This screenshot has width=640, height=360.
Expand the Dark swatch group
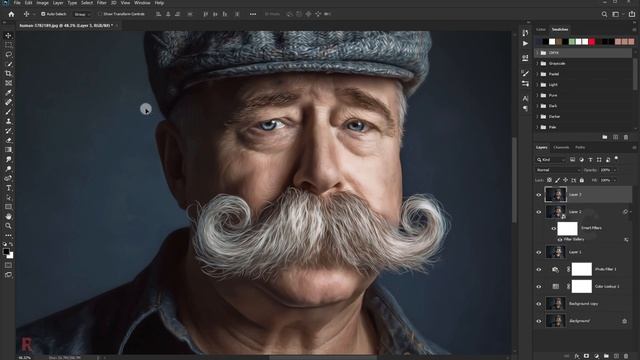tap(538, 106)
